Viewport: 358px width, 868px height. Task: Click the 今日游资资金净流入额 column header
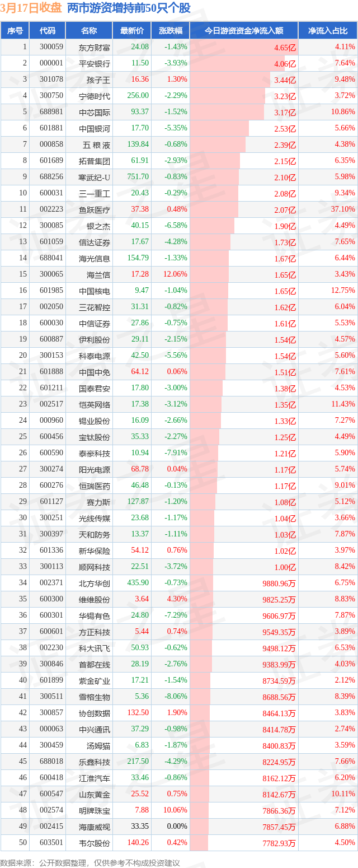(x=244, y=31)
